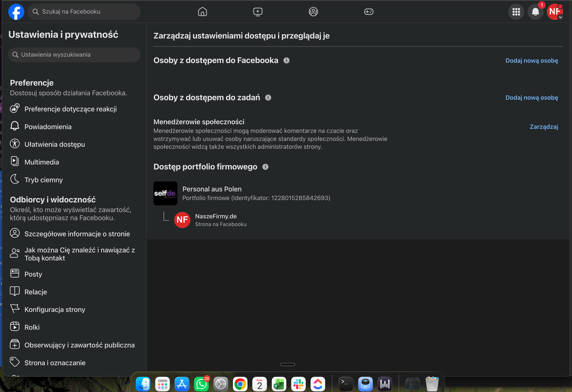This screenshot has width=572, height=392.
Task: Click the Facebook logo icon
Action: coord(16,12)
